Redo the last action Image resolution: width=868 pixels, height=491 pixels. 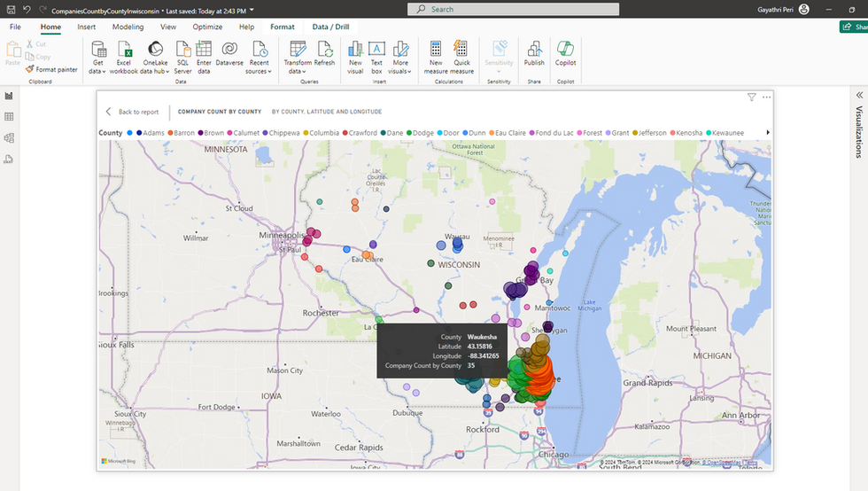coord(43,10)
